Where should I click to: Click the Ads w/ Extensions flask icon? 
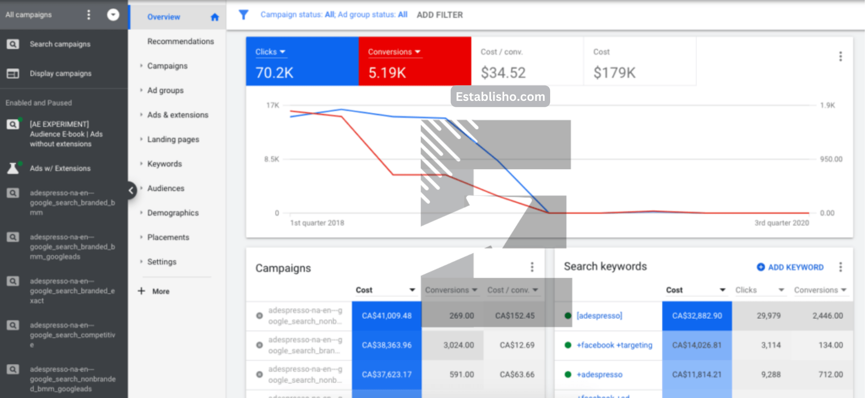(13, 168)
